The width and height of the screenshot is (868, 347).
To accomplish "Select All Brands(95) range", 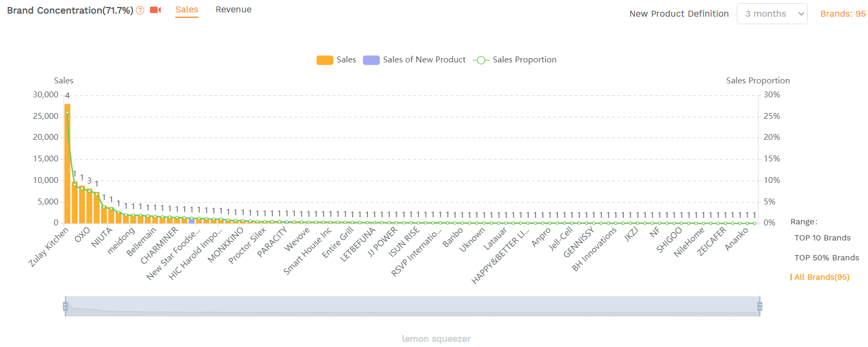I will click(822, 277).
